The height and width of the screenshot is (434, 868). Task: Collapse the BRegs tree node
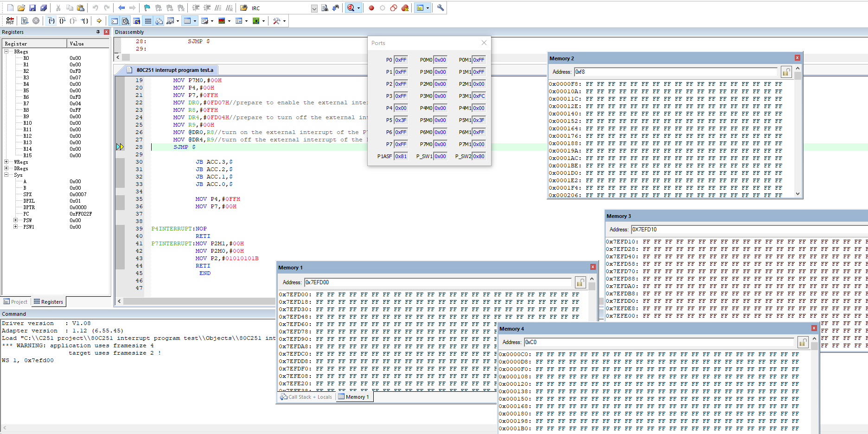(x=6, y=51)
